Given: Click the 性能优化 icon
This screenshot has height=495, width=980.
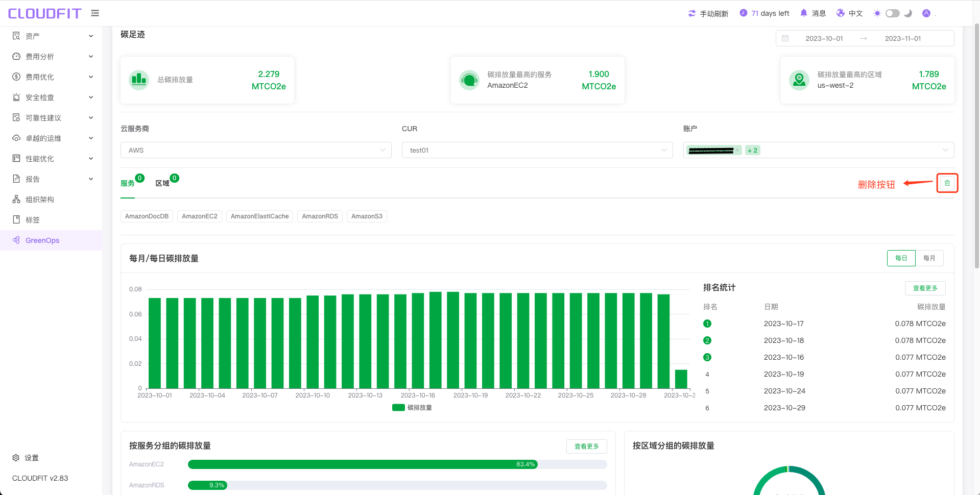Looking at the screenshot, I should click(x=16, y=158).
